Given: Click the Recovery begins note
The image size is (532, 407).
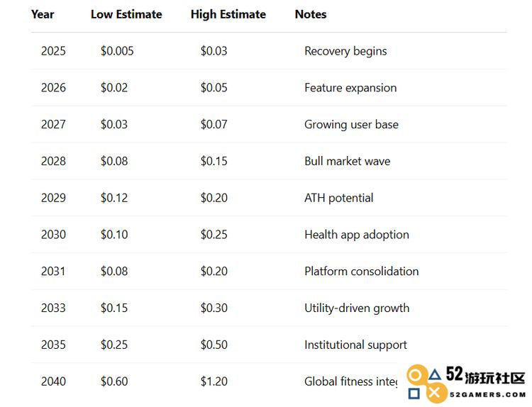Looking at the screenshot, I should pyautogui.click(x=345, y=51).
